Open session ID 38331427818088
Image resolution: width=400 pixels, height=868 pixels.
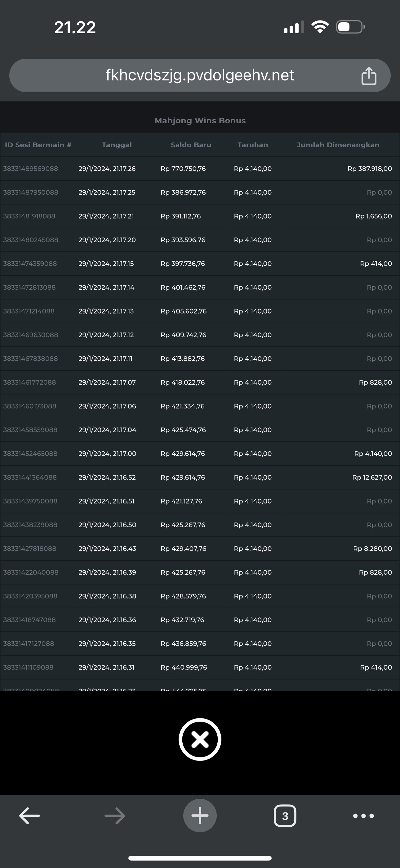point(30,549)
